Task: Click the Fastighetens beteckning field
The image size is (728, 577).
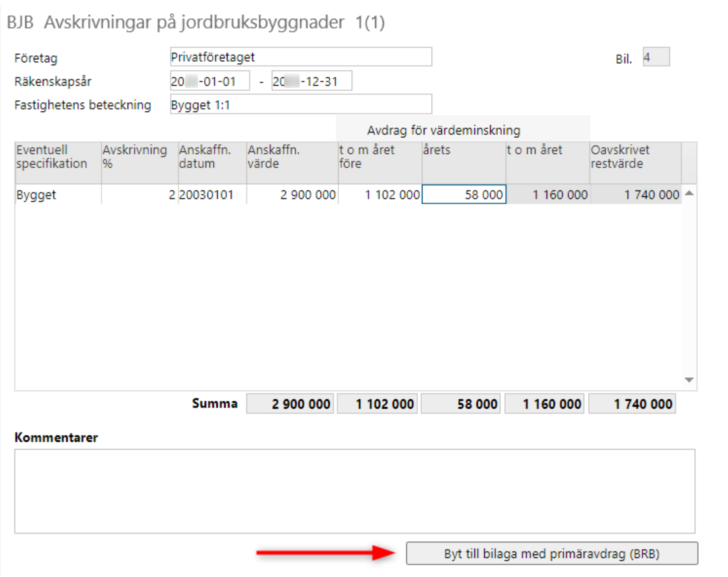Action: (301, 104)
